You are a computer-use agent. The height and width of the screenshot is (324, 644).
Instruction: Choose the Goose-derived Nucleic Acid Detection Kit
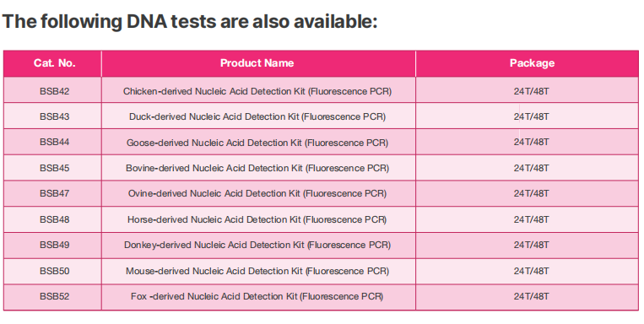pyautogui.click(x=257, y=143)
